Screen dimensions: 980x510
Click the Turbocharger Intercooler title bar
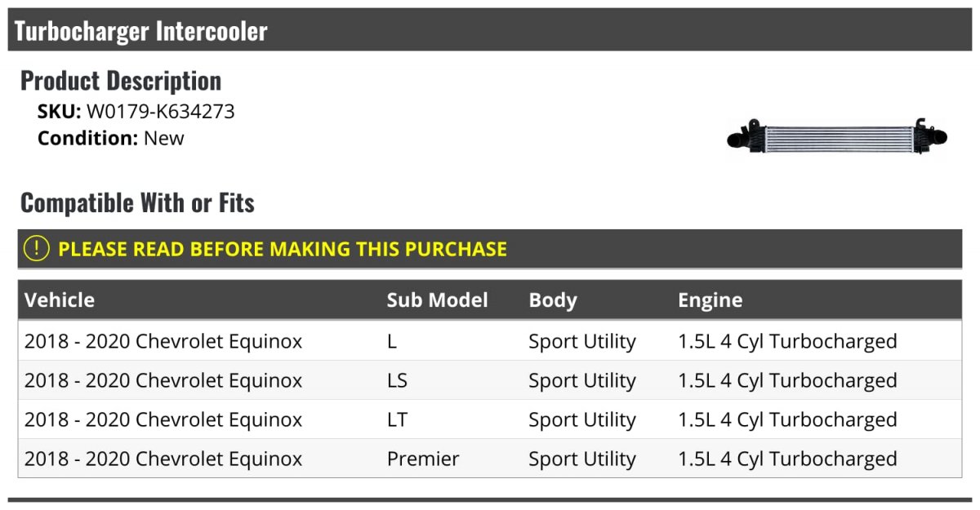490,31
